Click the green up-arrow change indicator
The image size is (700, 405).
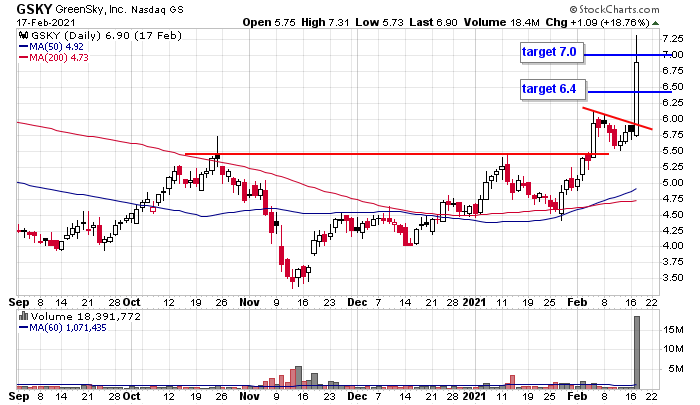point(655,23)
